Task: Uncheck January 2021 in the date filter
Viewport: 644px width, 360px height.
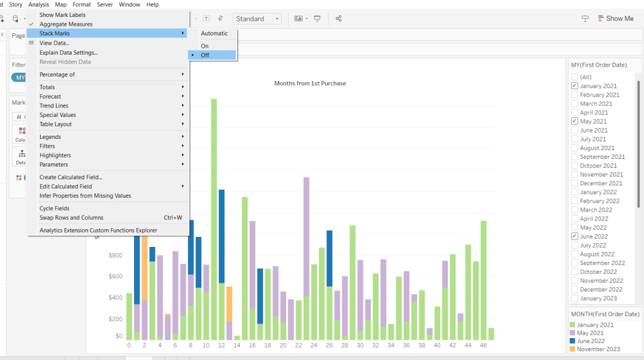Action: point(575,86)
